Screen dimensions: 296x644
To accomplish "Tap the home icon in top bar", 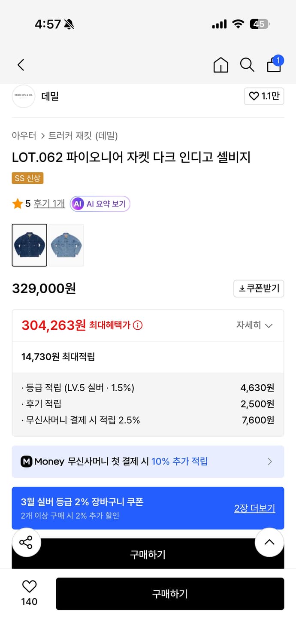I will pos(220,65).
